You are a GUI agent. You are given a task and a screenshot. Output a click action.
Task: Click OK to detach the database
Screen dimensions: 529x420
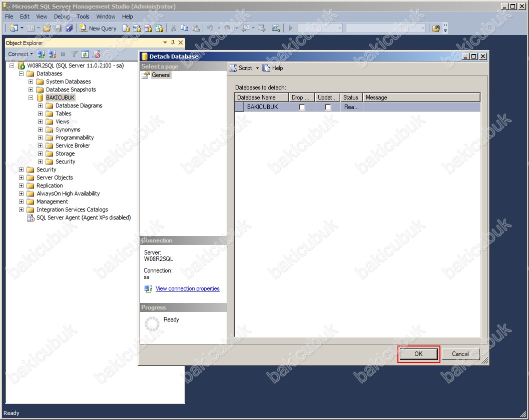coord(418,354)
